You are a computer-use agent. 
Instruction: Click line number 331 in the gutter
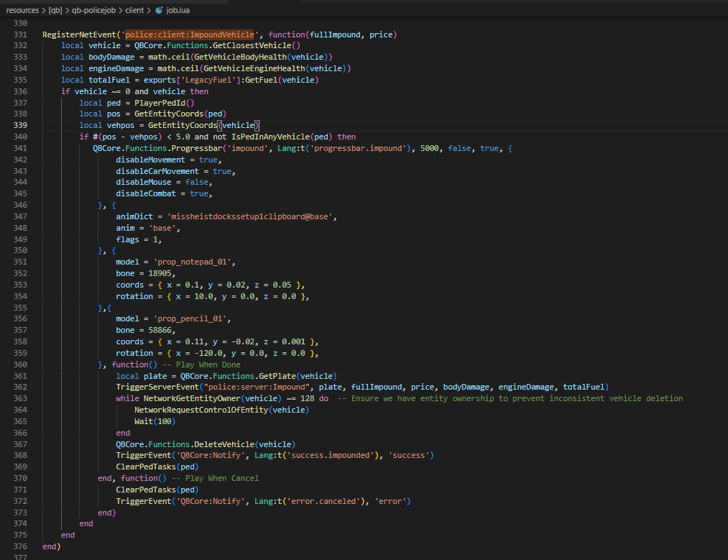[20, 35]
